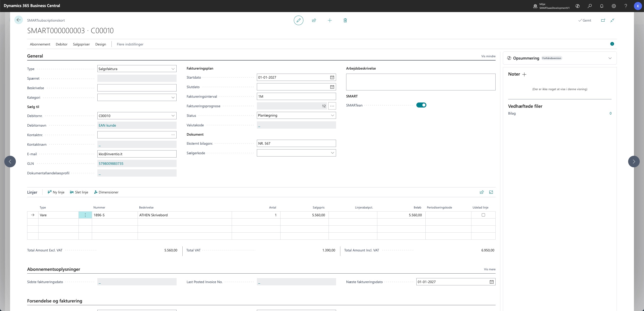Click Ny linje button
Image resolution: width=644 pixels, height=311 pixels.
pyautogui.click(x=56, y=192)
